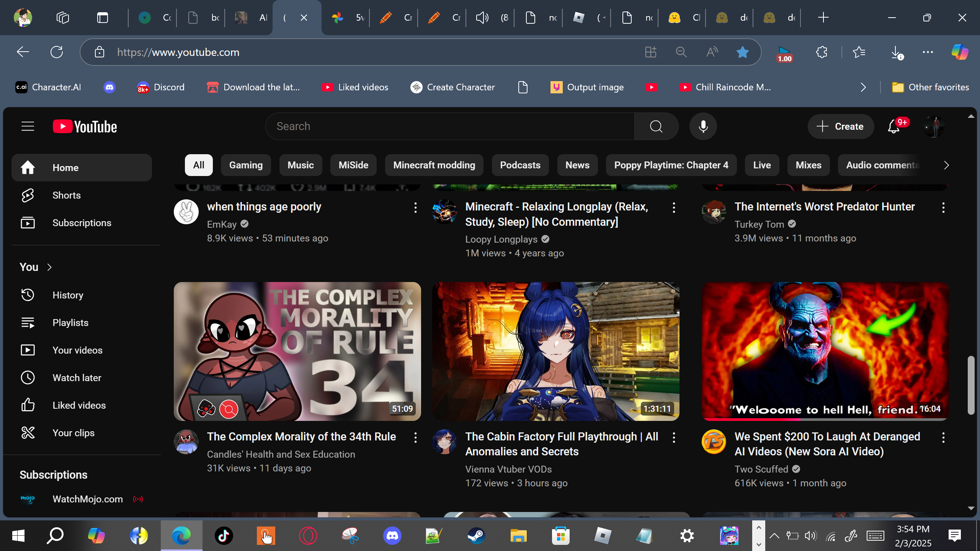Open Liked videos in the sidebar

point(82,405)
